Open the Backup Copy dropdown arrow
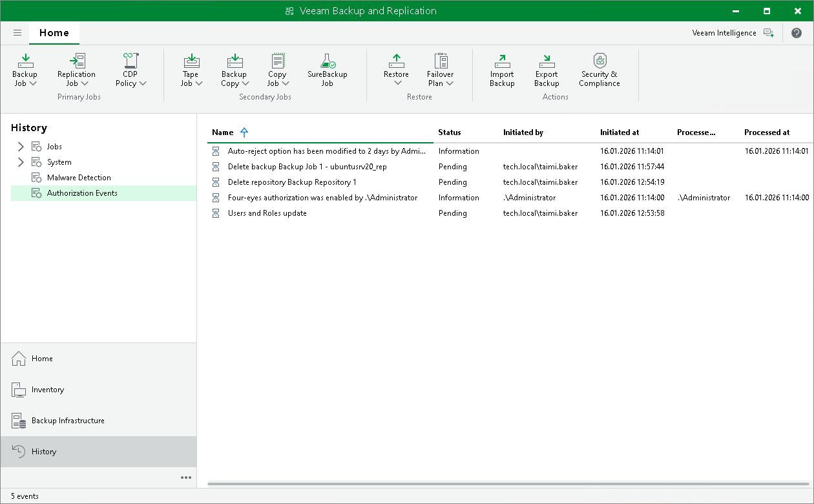The height and width of the screenshot is (504, 814). (245, 83)
